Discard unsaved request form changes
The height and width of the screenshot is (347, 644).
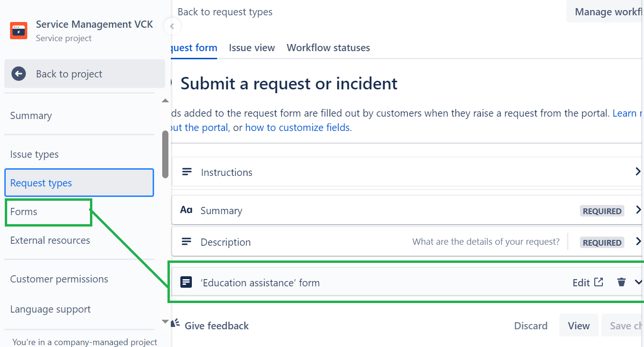tap(531, 325)
